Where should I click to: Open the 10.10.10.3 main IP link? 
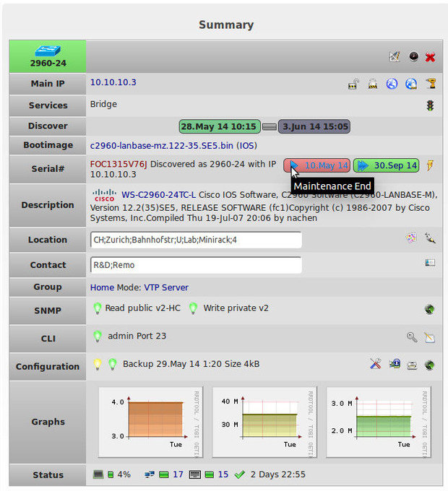click(113, 82)
